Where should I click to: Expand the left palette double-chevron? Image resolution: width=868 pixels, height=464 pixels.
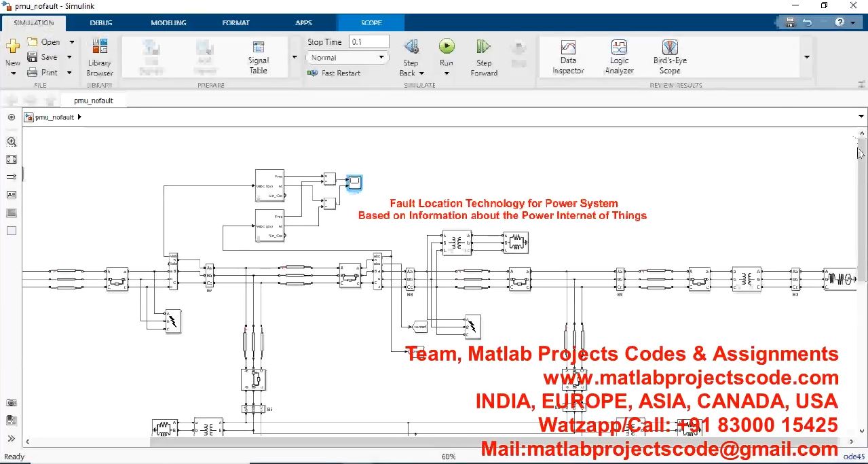point(12,438)
